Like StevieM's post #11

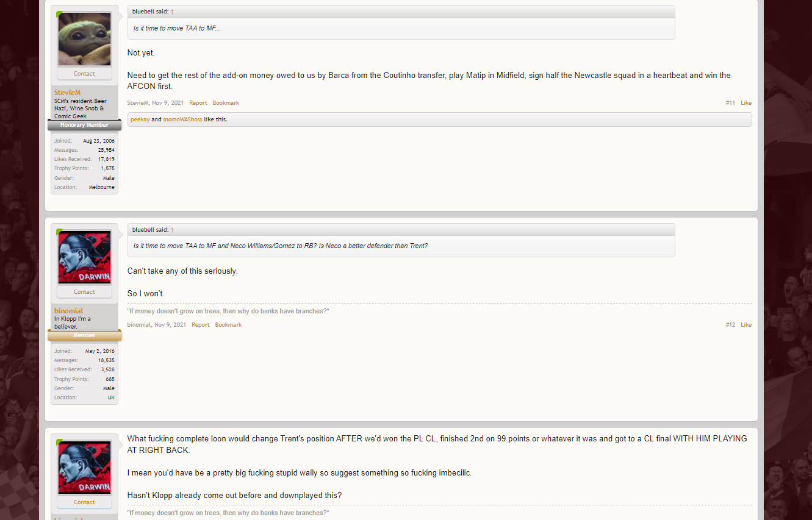746,103
